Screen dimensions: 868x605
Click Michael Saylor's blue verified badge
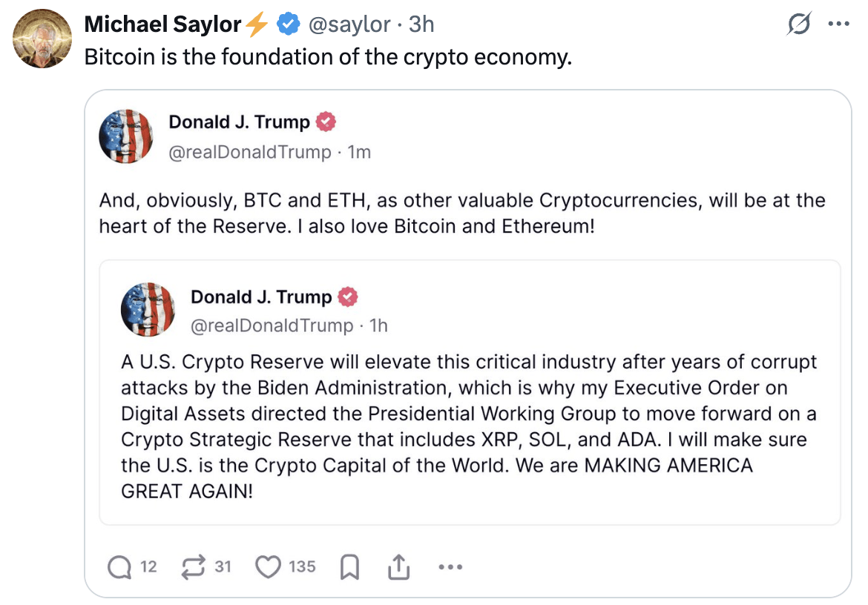[x=289, y=24]
